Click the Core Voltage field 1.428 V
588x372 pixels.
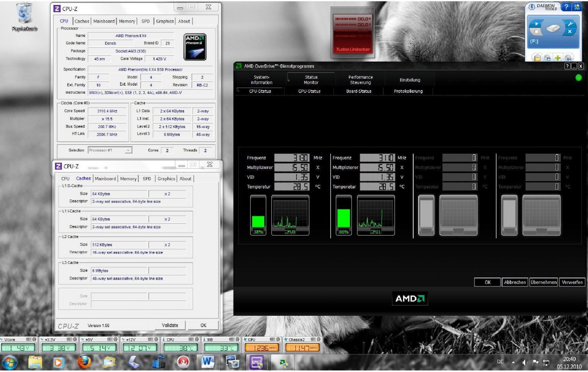click(159, 59)
